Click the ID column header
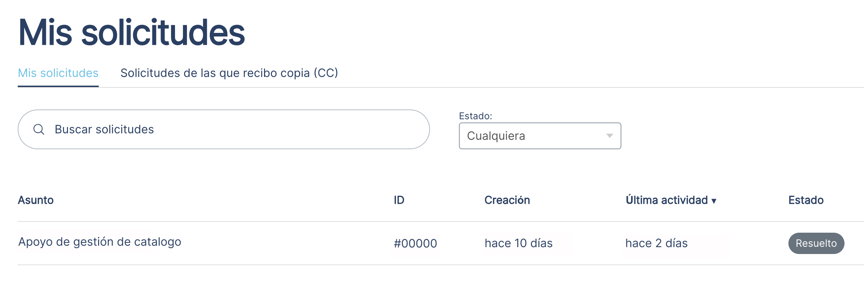Viewport: 868px width, 297px height. [399, 200]
